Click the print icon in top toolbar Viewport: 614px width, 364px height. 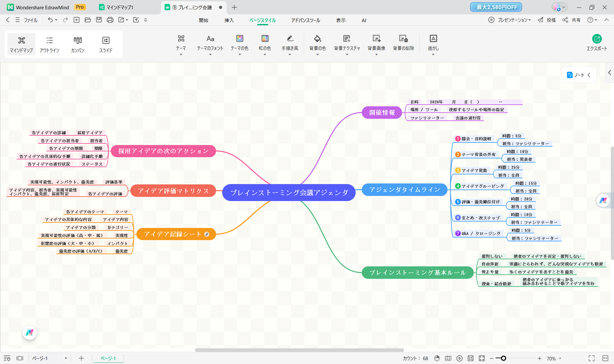pyautogui.click(x=110, y=20)
